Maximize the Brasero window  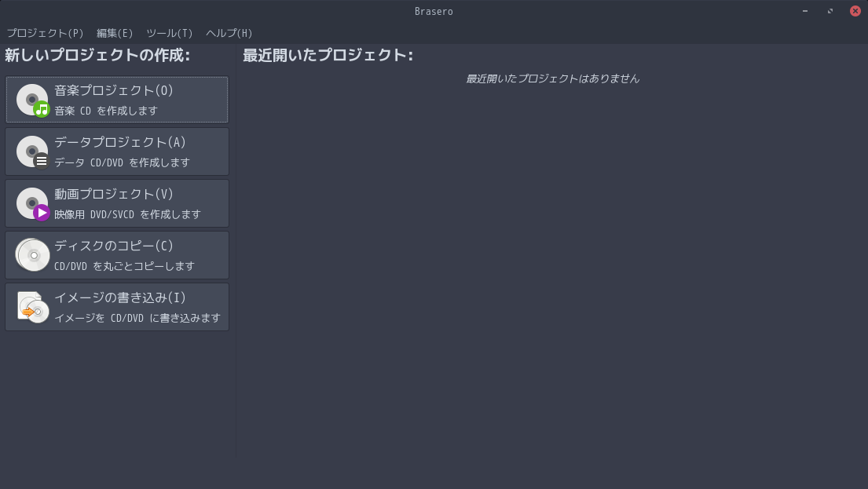[x=830, y=11]
